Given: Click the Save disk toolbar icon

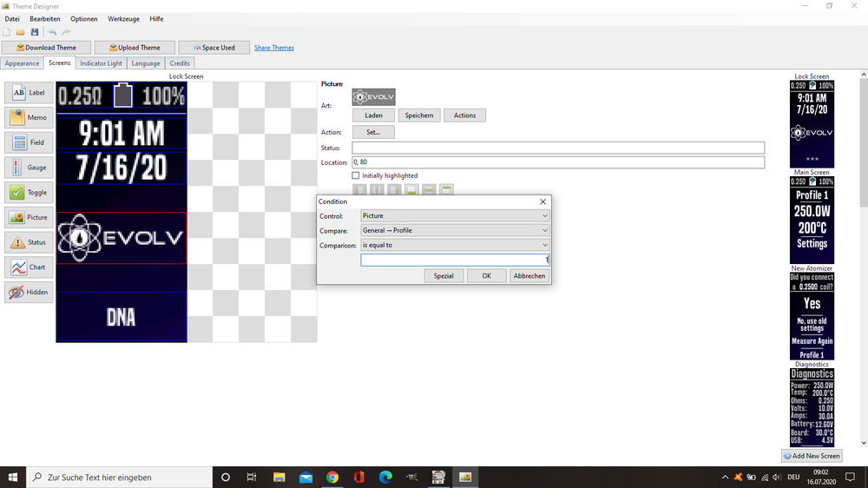Looking at the screenshot, I should click(x=35, y=32).
